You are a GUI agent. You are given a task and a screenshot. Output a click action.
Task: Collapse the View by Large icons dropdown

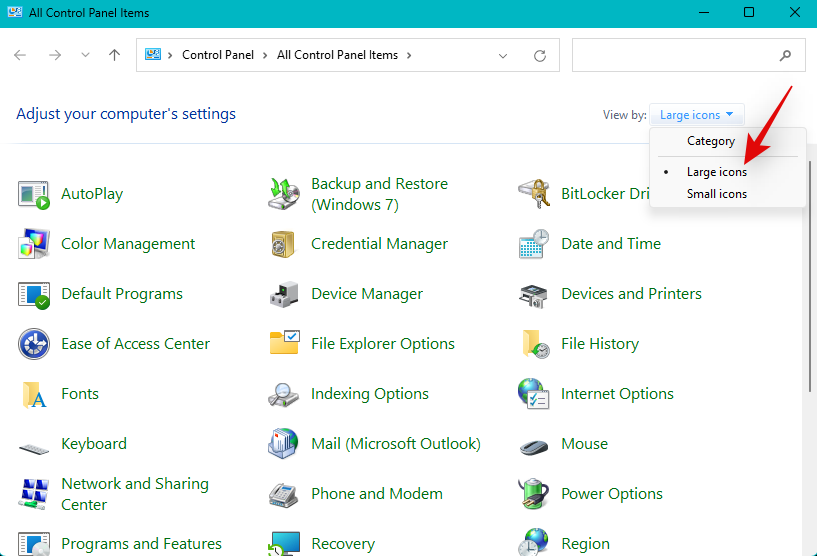click(696, 115)
